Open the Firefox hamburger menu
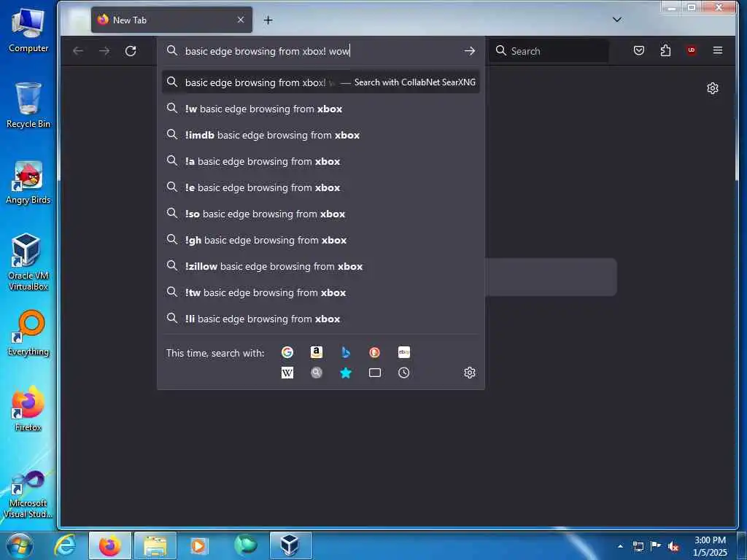Screen dimensions: 747x560 pyautogui.click(x=718, y=50)
